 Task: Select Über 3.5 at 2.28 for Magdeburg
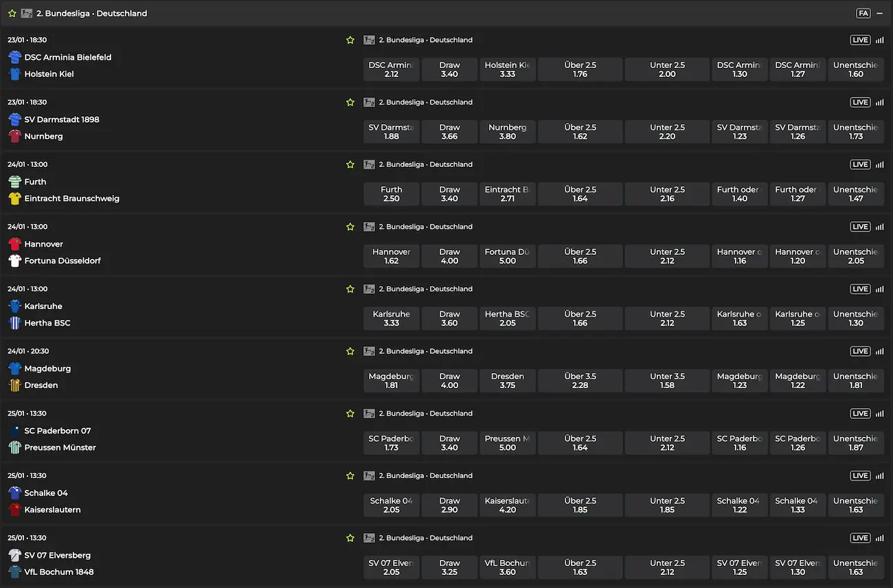tap(580, 381)
